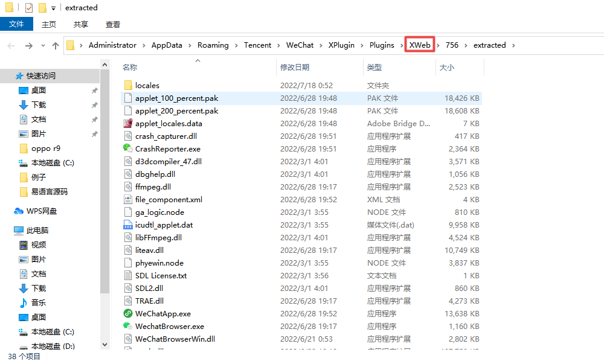
Task: Select the TRAE.dll file icon
Action: [x=128, y=301]
